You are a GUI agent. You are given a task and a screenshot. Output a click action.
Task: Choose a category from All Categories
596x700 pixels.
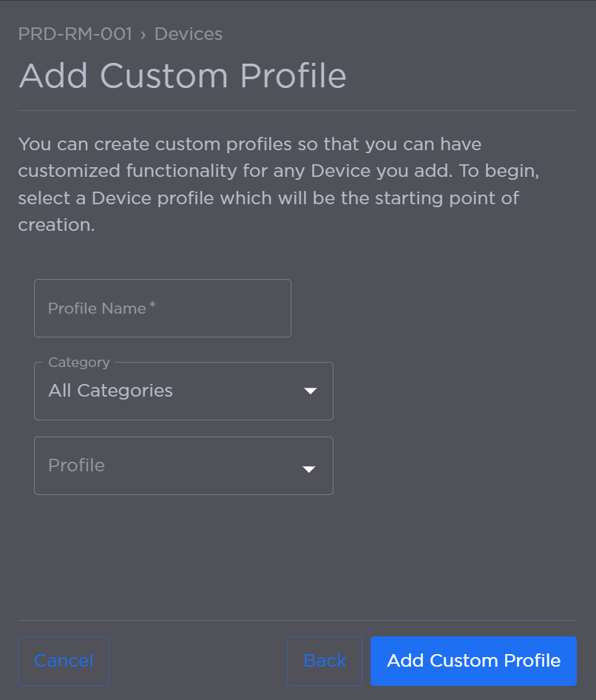point(183,391)
